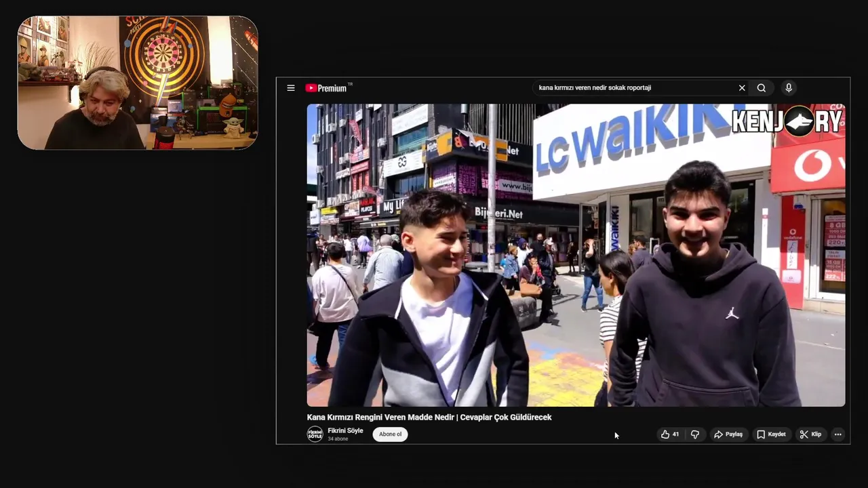Click the '34 abone' subscriber count
Screen dimensions: 868x488
pos(338,439)
